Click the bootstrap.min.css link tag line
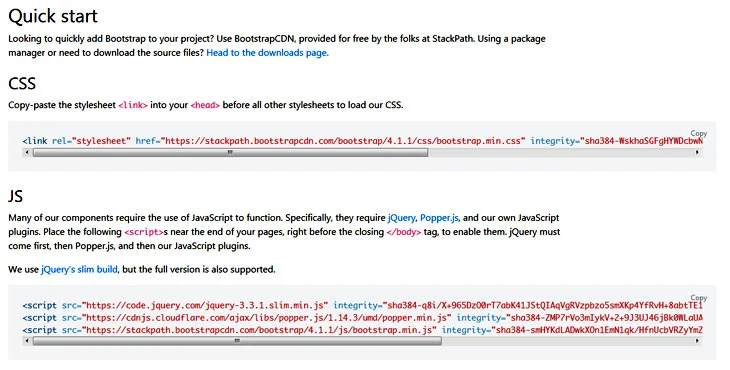This screenshot has width=730, height=370. tap(363, 141)
